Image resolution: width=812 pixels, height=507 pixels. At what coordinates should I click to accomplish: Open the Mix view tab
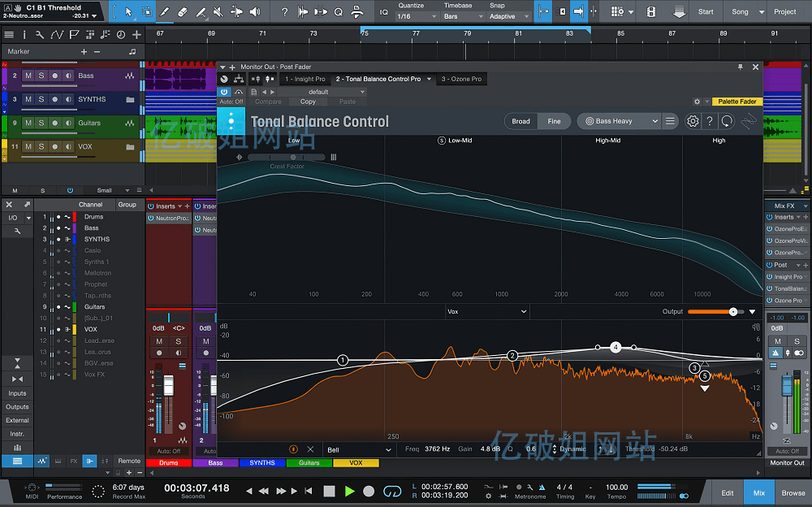(759, 493)
